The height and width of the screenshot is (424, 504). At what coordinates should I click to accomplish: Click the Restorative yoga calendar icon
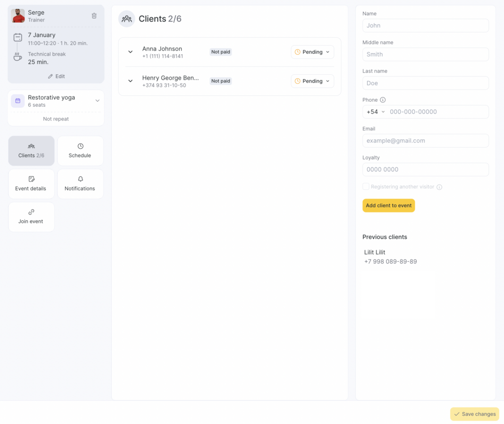point(18,101)
